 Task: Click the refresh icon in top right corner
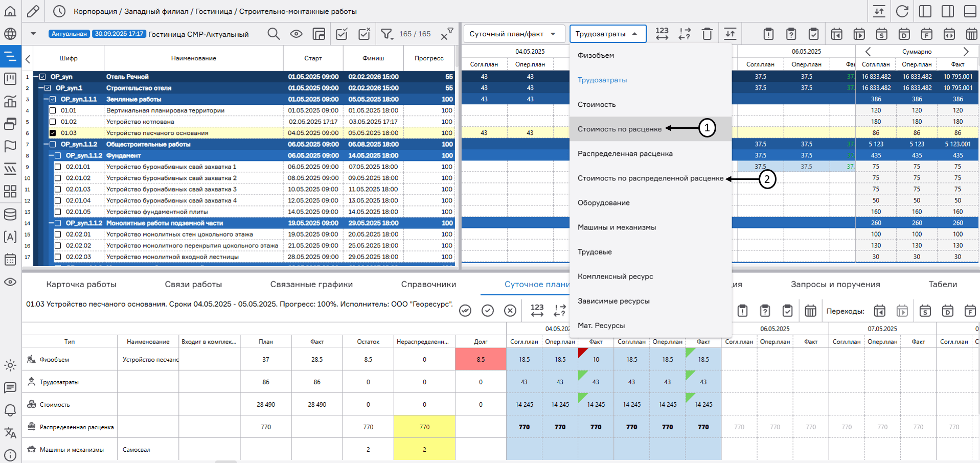coord(903,10)
